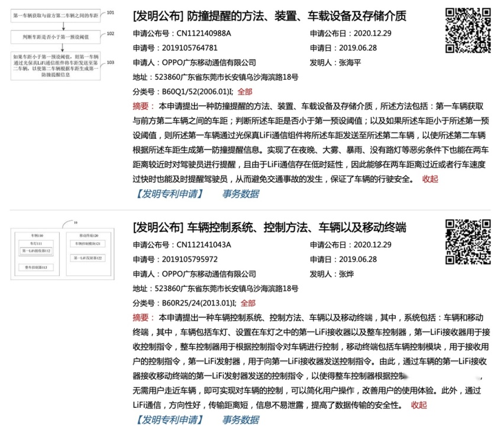Image resolution: width=504 pixels, height=432 pixels.
Task: Click the QR code for patent CN112141043A
Action: click(x=468, y=242)
